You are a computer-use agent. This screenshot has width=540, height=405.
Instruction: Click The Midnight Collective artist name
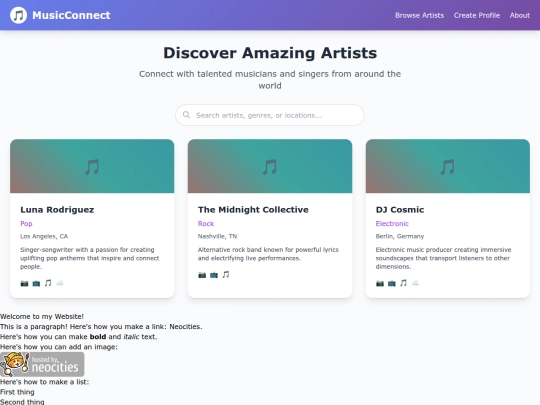pos(253,209)
